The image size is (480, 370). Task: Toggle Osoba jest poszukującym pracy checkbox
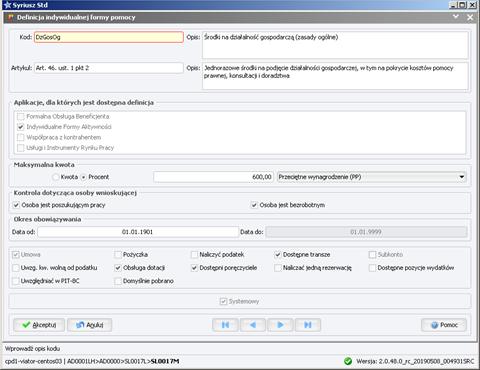(16, 205)
